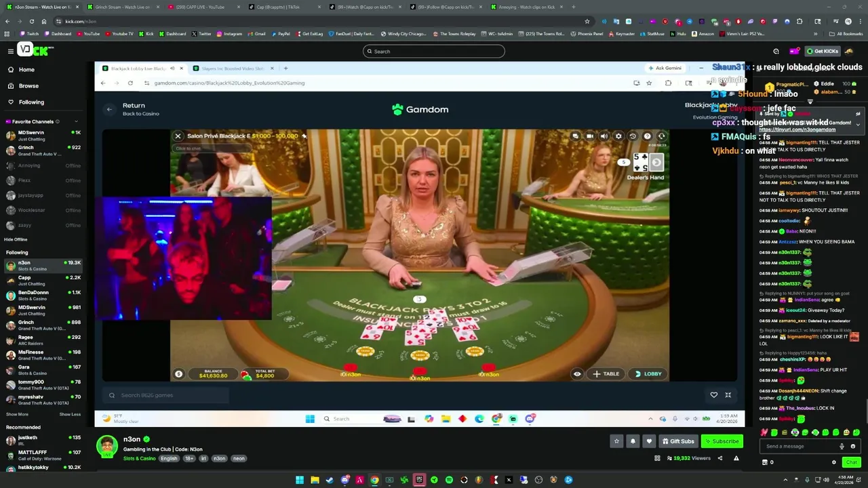Open FanDuel bookmark in bookmarks bar
Screen dimensions: 868x488
tap(353, 34)
